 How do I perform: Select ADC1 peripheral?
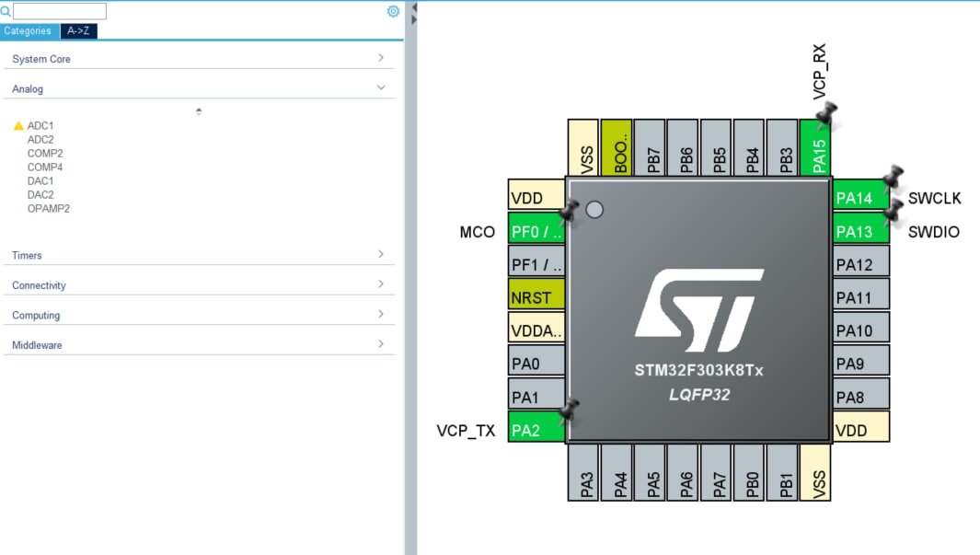click(40, 125)
